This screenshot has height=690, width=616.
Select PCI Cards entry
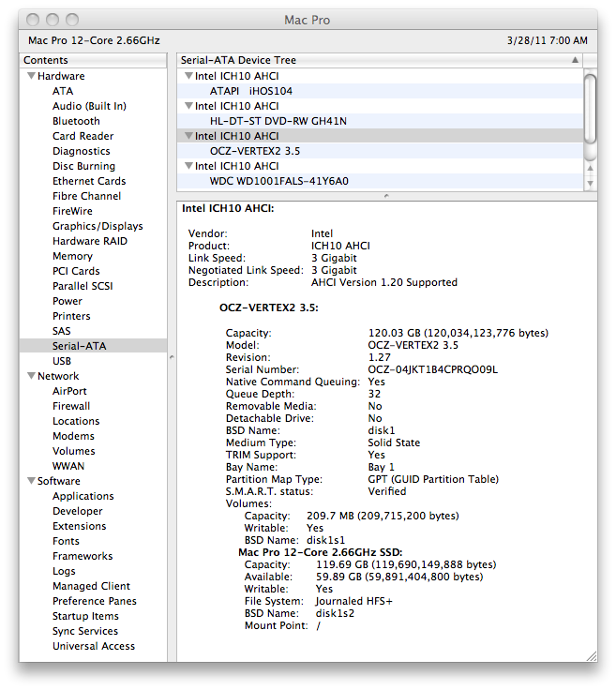[76, 271]
